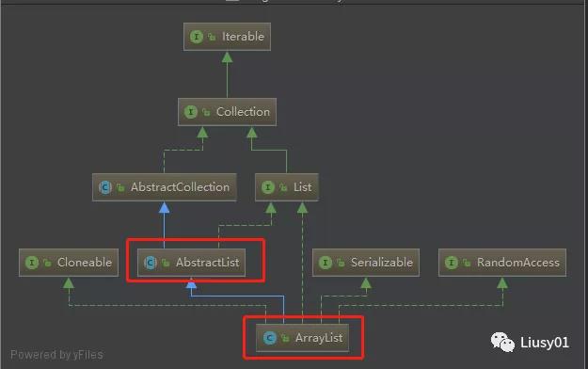Click the interface icon on Serializable node
Screen dimensions: 588x369
[x=326, y=263]
